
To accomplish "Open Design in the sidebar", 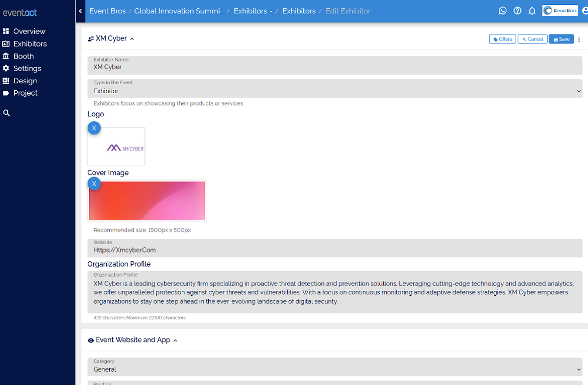I will point(24,81).
